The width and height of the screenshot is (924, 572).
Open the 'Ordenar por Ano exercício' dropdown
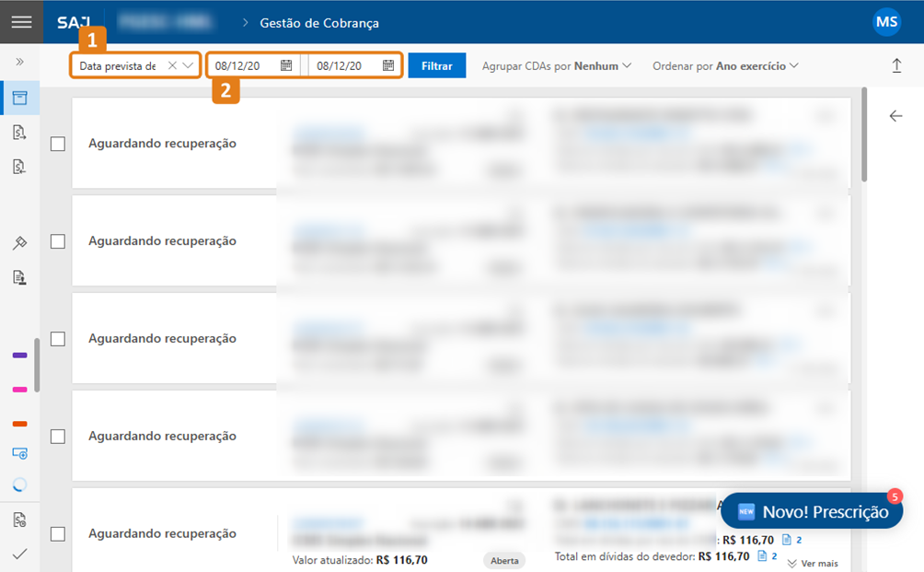[x=725, y=66]
